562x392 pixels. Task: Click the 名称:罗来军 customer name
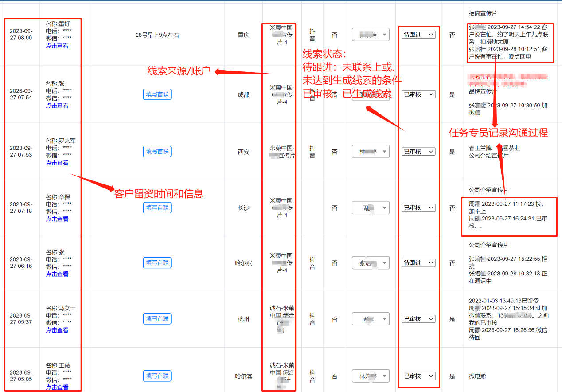(61, 141)
